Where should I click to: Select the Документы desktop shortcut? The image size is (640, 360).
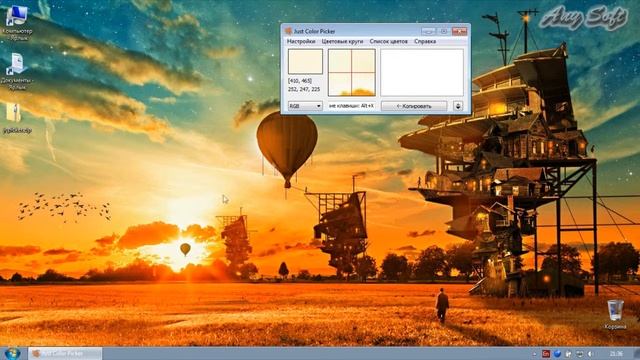(x=17, y=71)
